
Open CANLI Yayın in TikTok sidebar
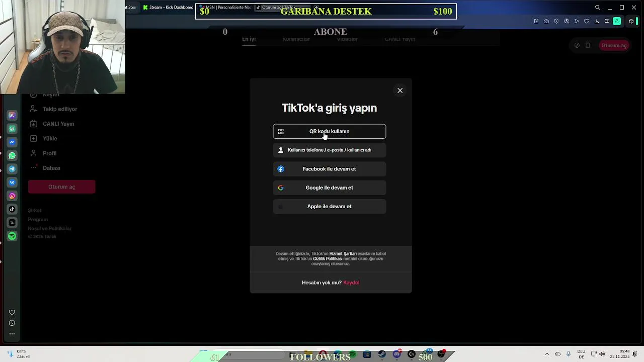click(x=52, y=124)
